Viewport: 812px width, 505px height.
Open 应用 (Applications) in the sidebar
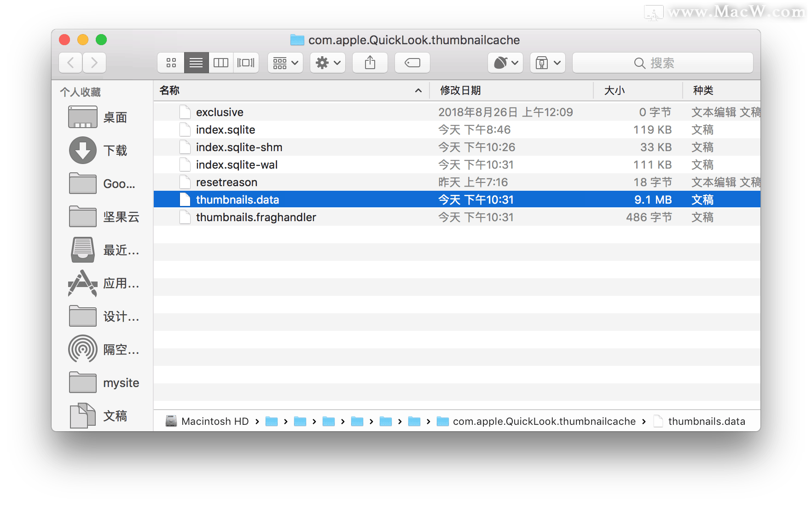(101, 283)
